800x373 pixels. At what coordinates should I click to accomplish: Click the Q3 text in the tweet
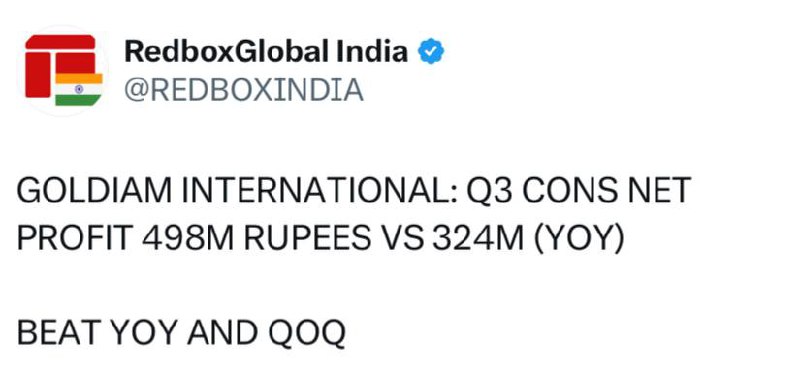tap(488, 192)
